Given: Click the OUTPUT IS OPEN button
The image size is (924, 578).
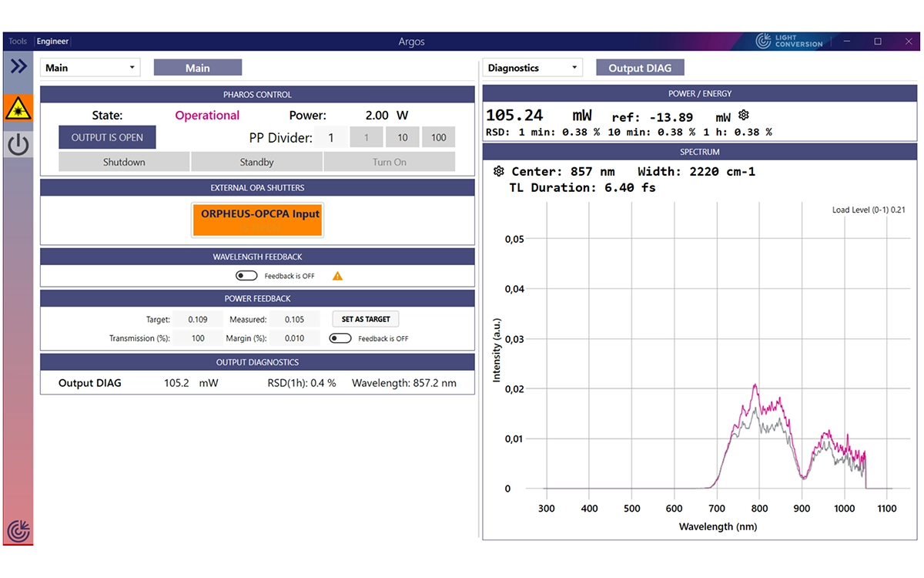Looking at the screenshot, I should pyautogui.click(x=107, y=137).
